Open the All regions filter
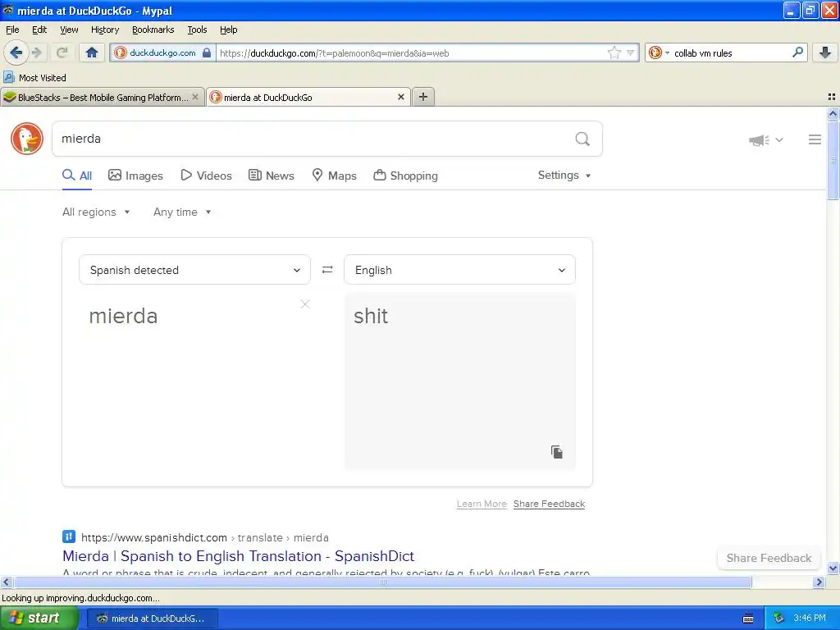Viewport: 840px width, 630px height. (96, 212)
